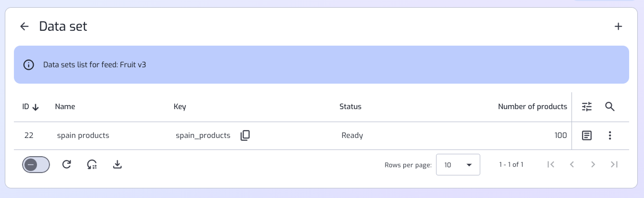Jump to the last page
The height and width of the screenshot is (198, 644).
[614, 164]
